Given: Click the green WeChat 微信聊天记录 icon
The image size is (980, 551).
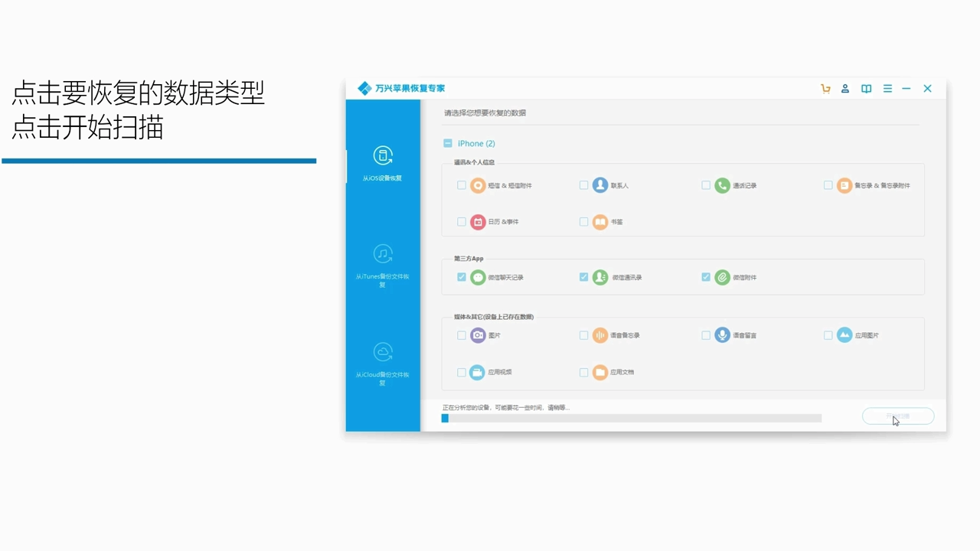Looking at the screenshot, I should point(478,277).
